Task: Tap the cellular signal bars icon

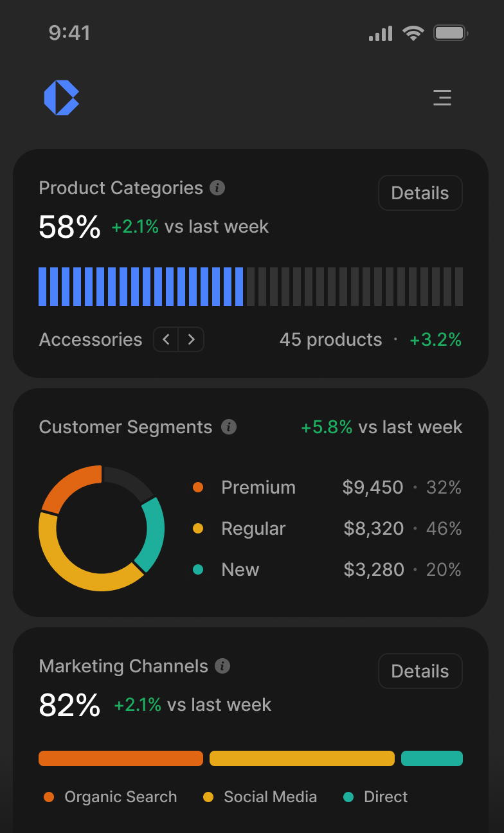Action: pyautogui.click(x=381, y=34)
